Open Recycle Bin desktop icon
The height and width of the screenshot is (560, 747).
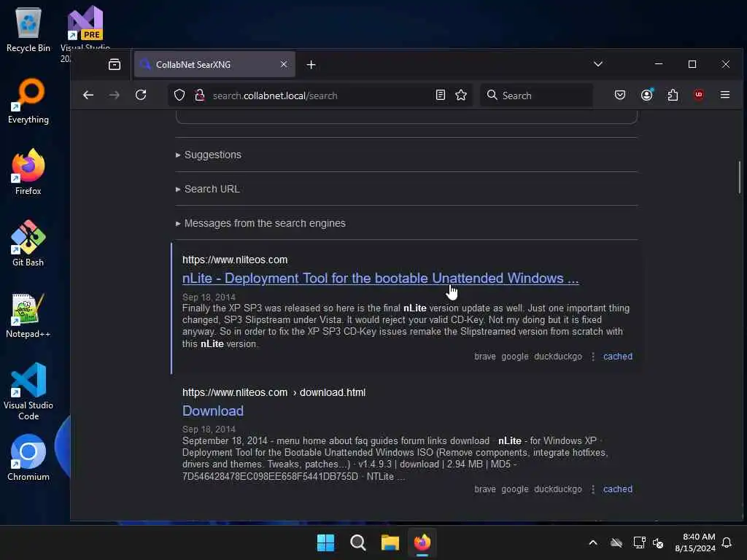28,29
